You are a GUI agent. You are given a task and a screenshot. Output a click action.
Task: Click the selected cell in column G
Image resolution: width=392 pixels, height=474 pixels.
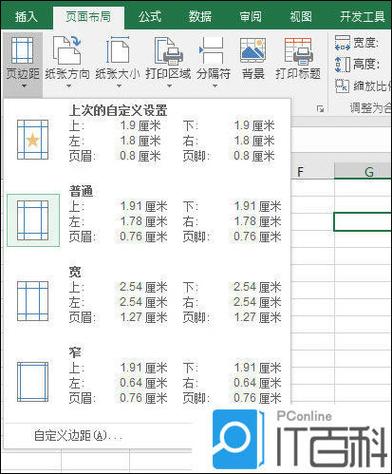363,222
